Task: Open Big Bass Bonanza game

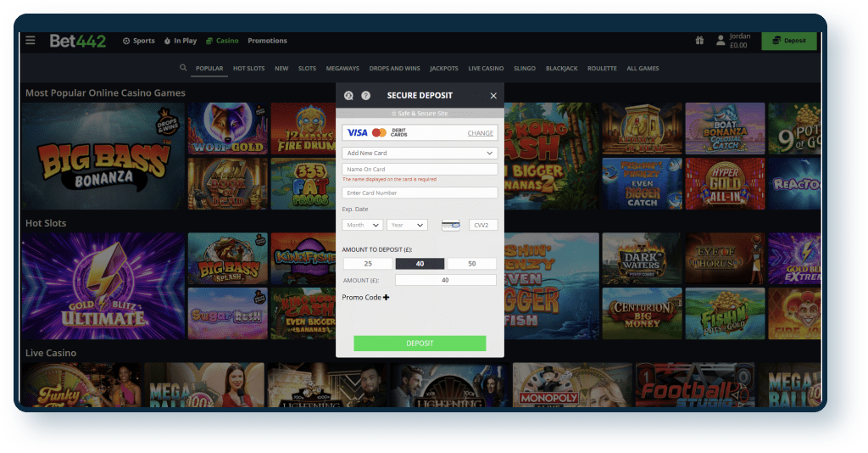Action: click(x=103, y=156)
